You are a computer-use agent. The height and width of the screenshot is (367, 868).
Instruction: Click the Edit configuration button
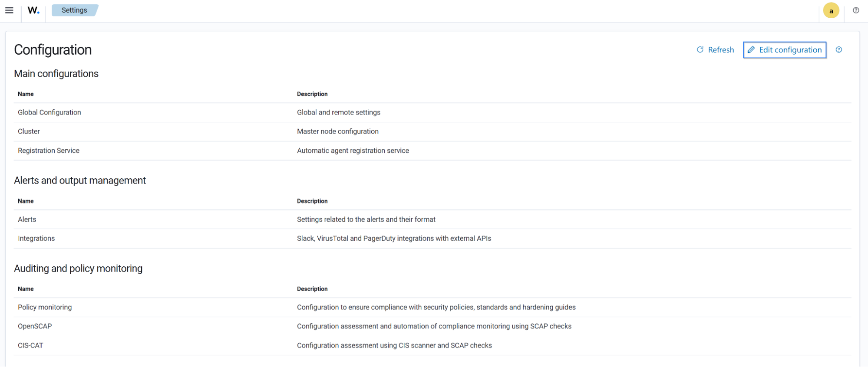point(785,49)
